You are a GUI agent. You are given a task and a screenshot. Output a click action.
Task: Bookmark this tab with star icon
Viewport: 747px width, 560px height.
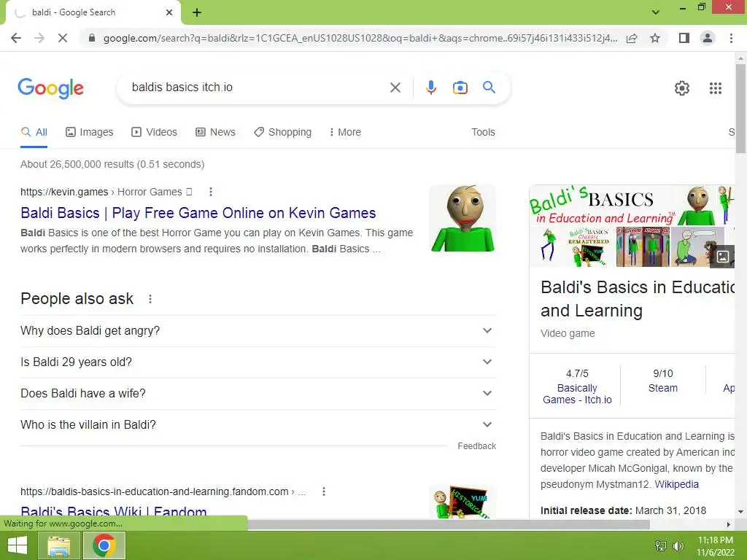[655, 38]
